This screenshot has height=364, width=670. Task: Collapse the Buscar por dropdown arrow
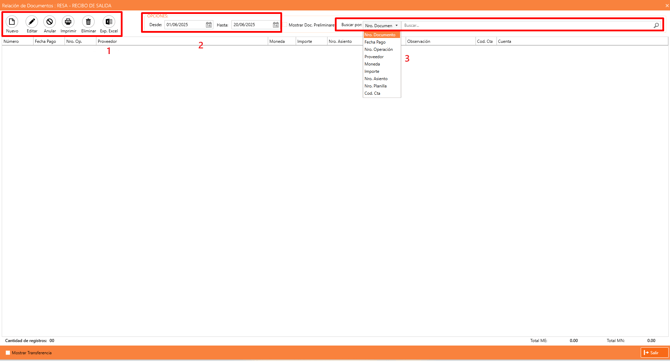[x=397, y=26]
